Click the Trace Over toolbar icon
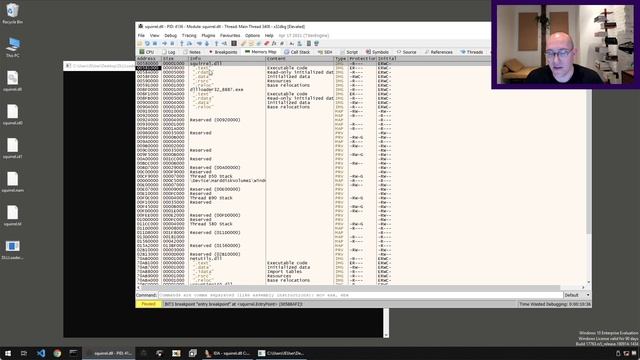This screenshot has width=640, height=360. coord(207,43)
